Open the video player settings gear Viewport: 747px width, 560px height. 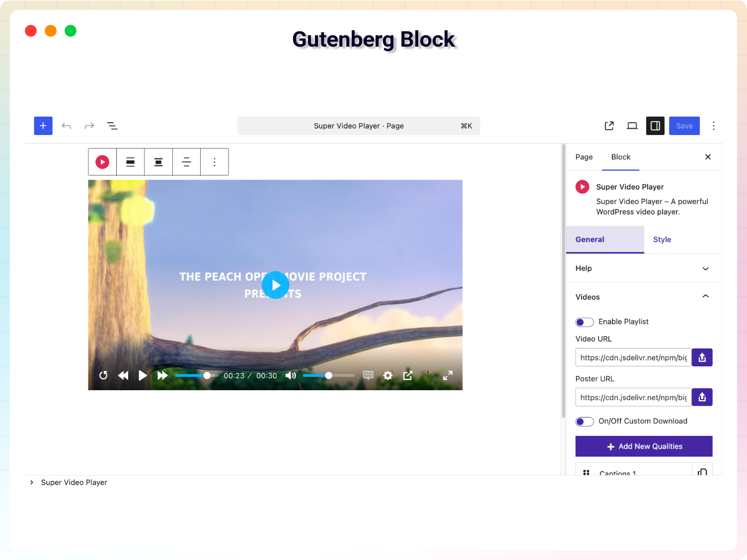(x=388, y=375)
